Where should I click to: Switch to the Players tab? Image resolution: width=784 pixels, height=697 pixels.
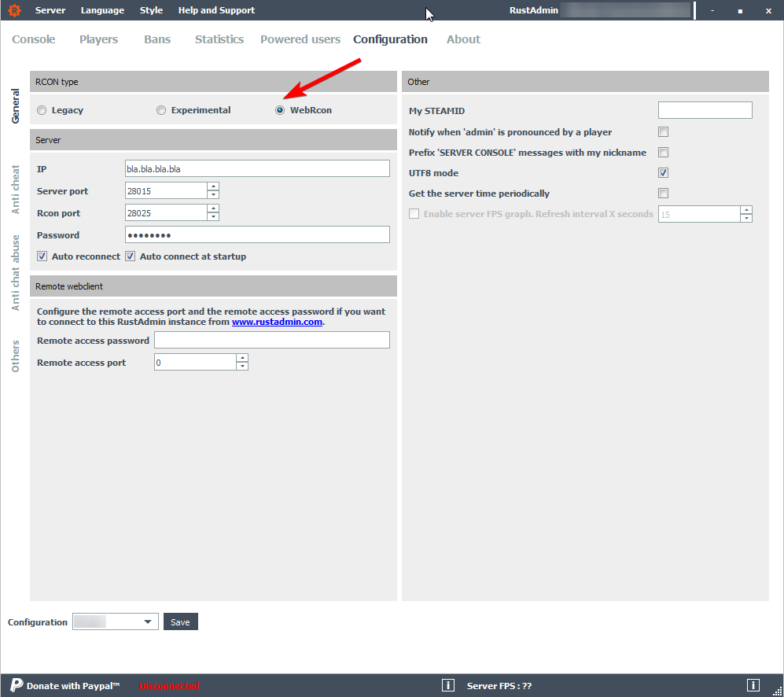98,39
